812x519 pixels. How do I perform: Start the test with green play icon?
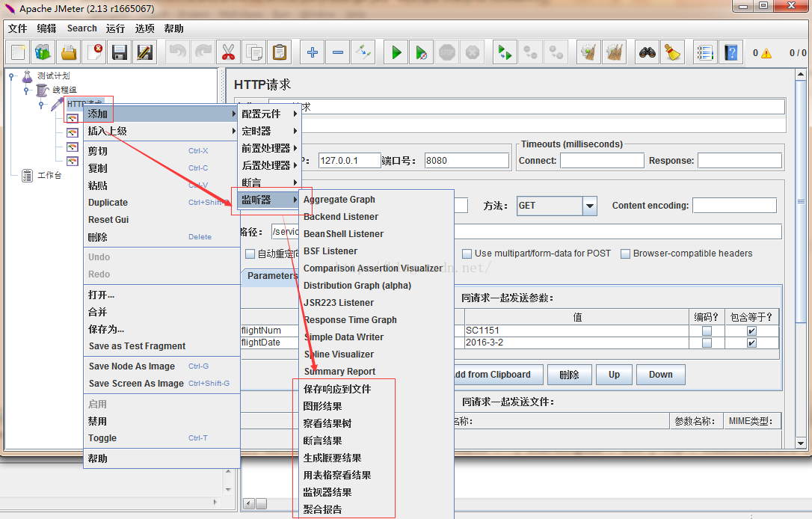point(396,52)
